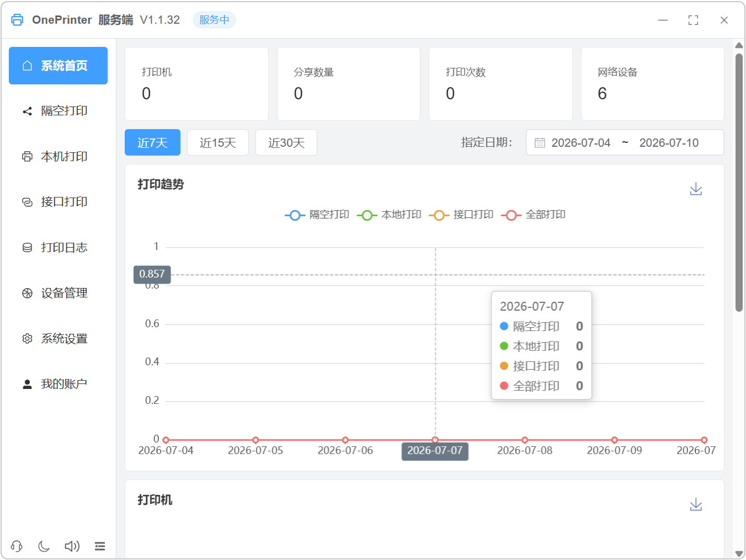Click the chart data point for 2026-07-06
This screenshot has width=746, height=560.
coord(345,440)
